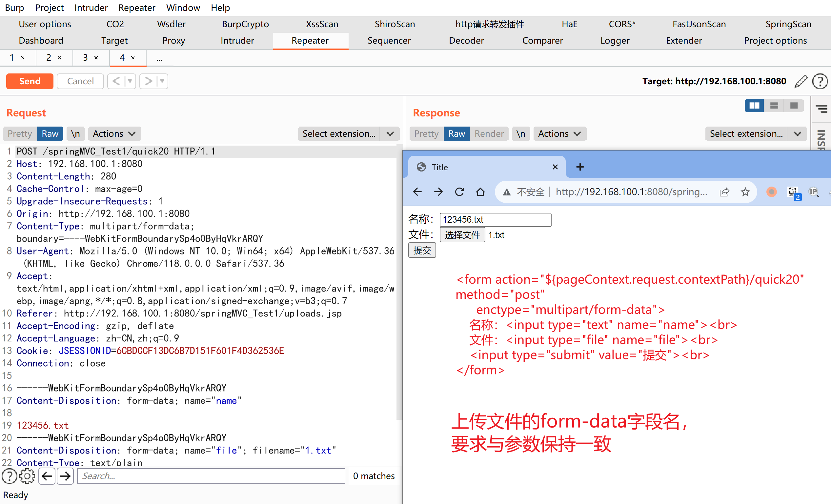Focus the request search input field
This screenshot has height=504, width=831.
point(211,476)
